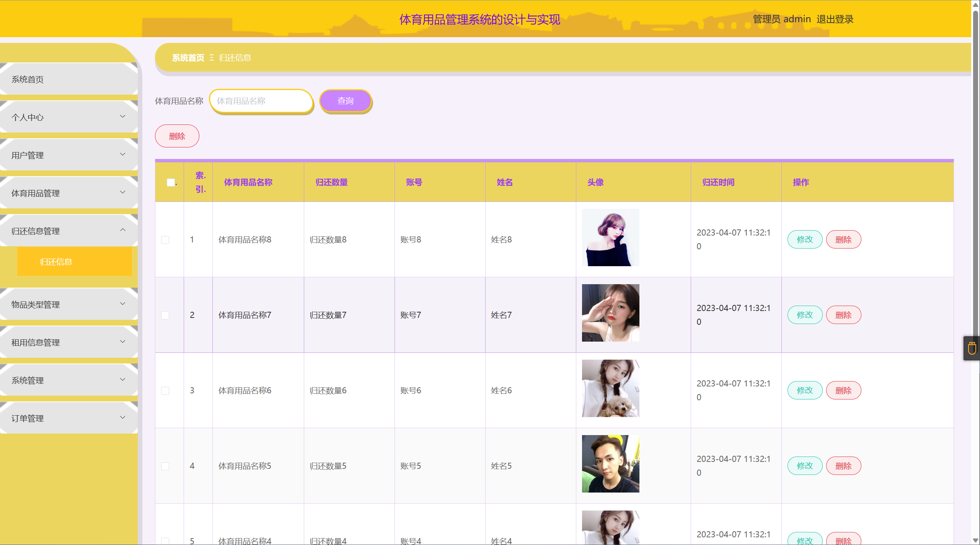
Task: Click 删除 for 体育用品名称6 row
Action: pos(843,390)
